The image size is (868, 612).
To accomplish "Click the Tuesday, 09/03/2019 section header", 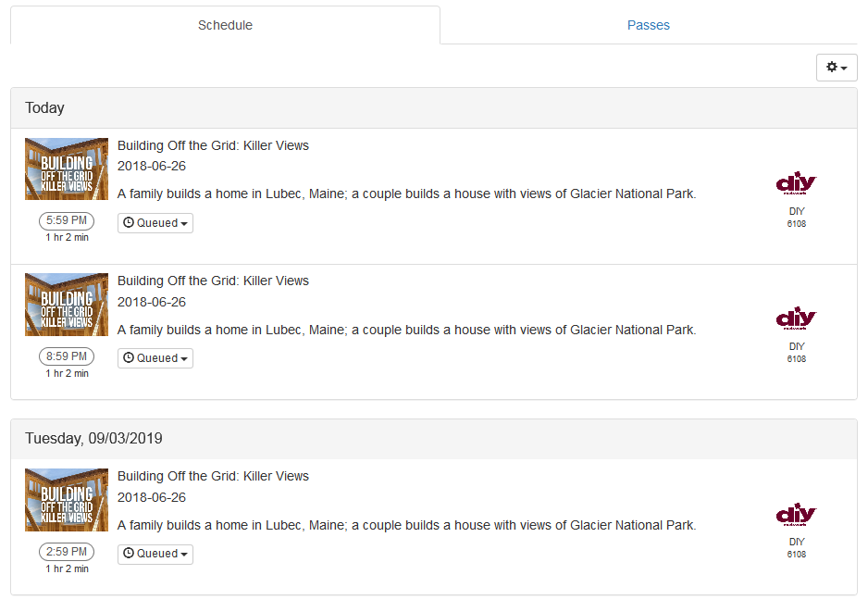I will click(x=93, y=438).
